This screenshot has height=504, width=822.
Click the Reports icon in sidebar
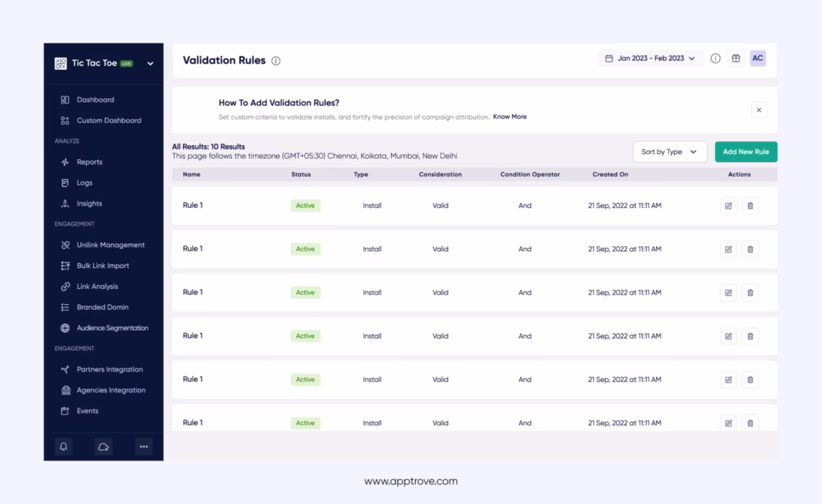point(65,162)
